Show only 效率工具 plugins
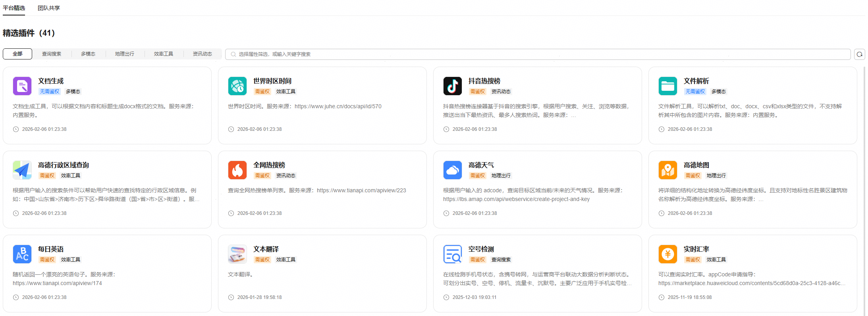868x316 pixels. pos(164,54)
